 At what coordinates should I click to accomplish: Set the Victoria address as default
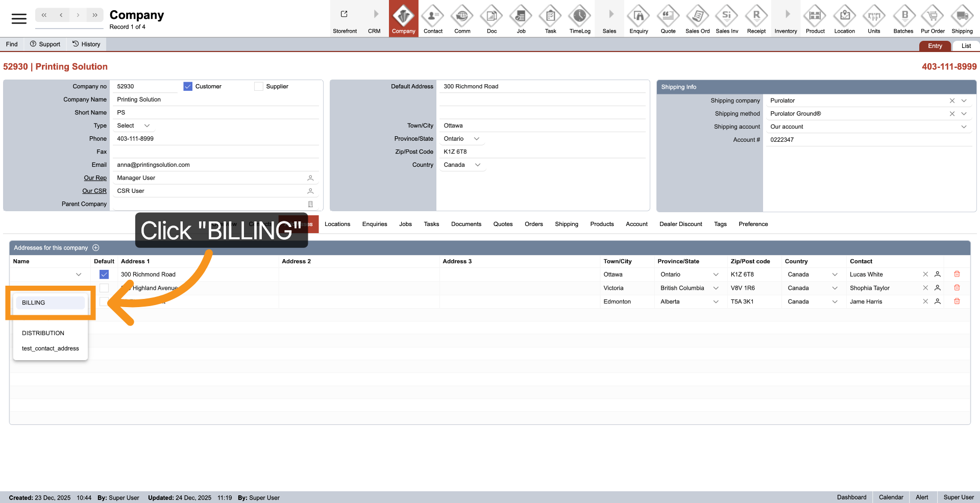coord(104,288)
